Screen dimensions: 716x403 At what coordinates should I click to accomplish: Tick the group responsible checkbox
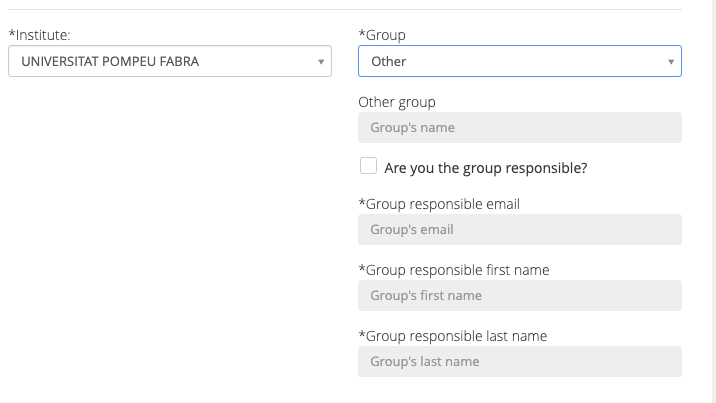368,167
